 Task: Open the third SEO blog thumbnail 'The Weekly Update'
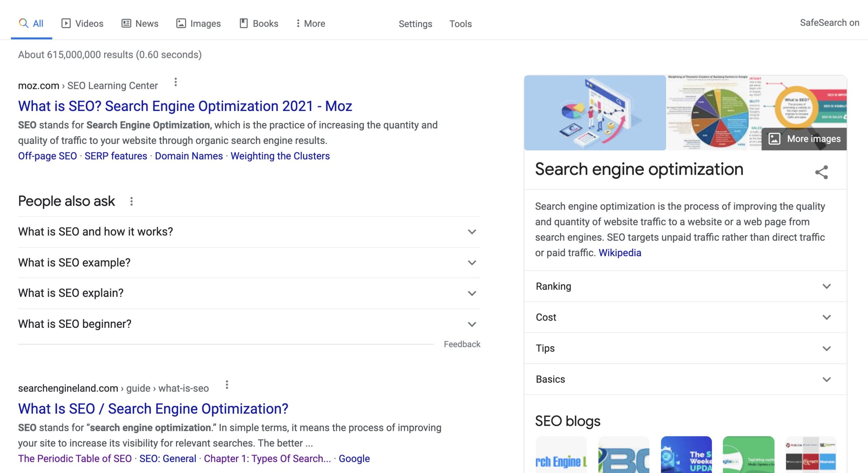[686, 455]
